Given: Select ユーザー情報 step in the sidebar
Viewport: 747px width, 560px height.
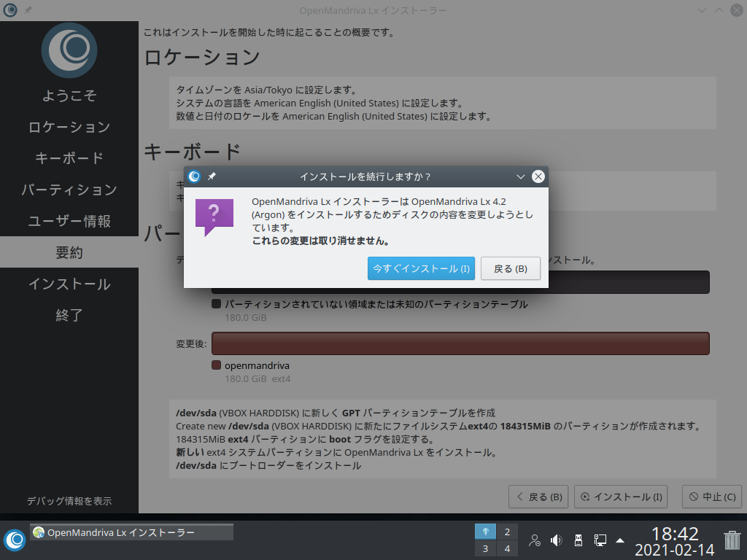Looking at the screenshot, I should [69, 221].
